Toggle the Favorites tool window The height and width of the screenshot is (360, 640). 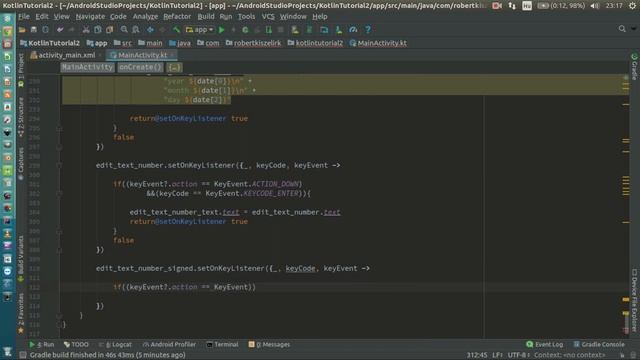(21, 313)
